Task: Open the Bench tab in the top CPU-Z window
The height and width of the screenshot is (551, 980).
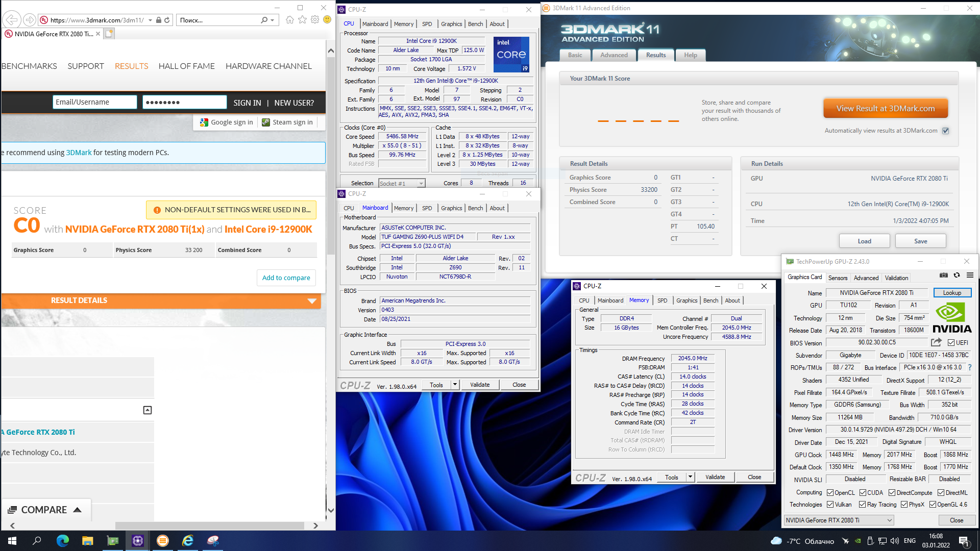Action: (475, 24)
